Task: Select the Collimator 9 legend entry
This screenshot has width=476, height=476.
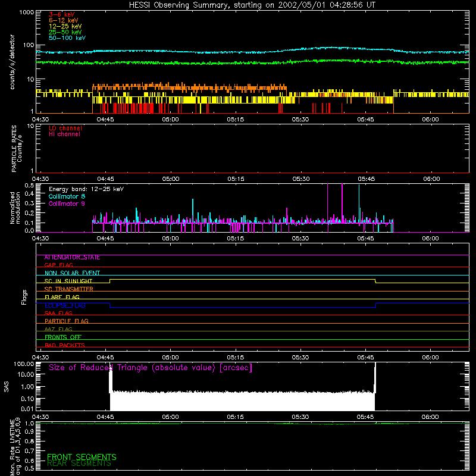Action: pos(67,203)
